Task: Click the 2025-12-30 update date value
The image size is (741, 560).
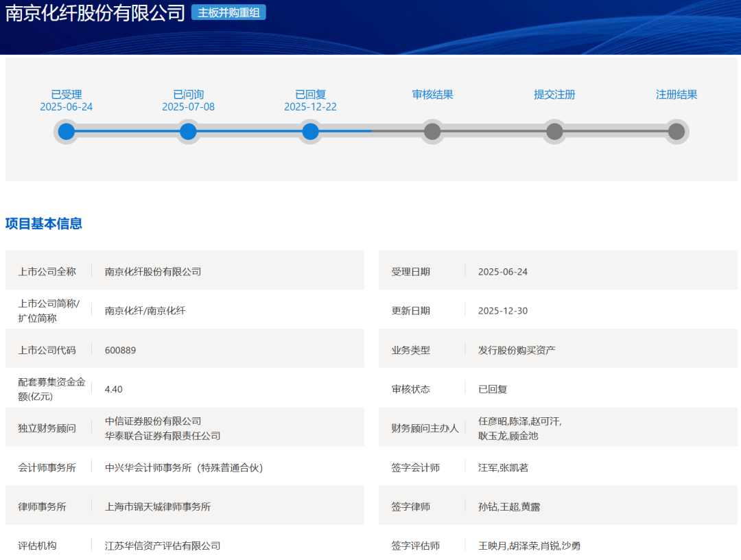Action: tap(503, 311)
